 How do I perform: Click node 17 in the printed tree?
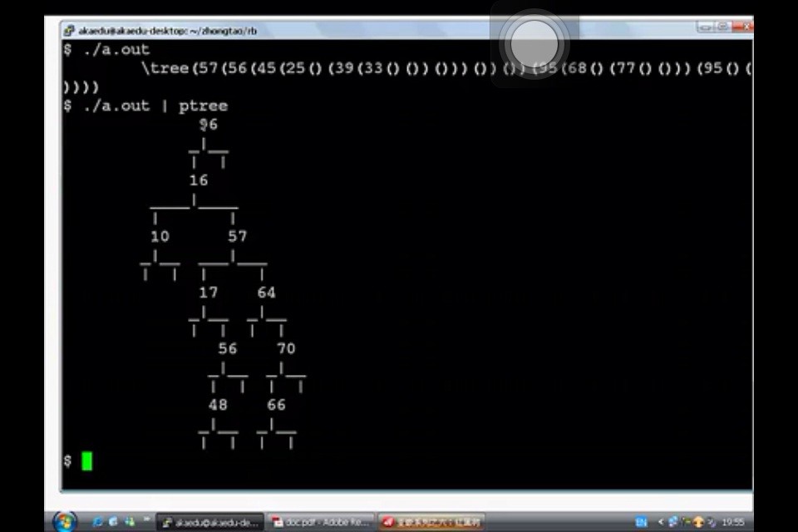pyautogui.click(x=208, y=293)
